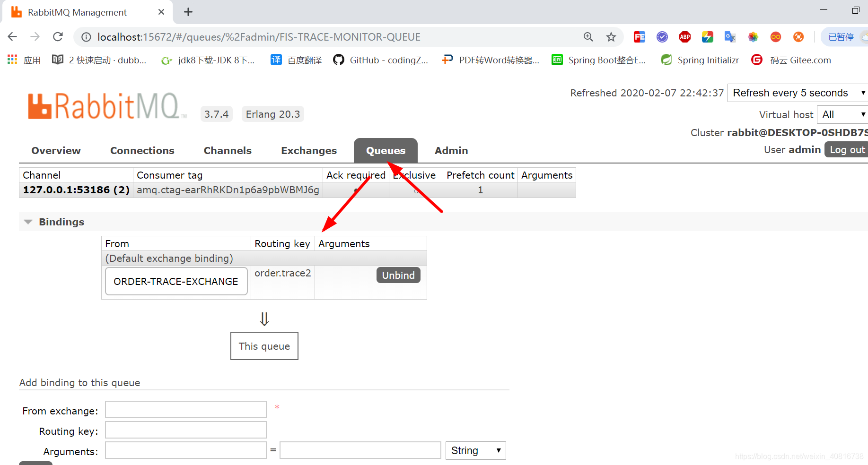Open the Apps grid shortcut in bookmarks

pos(24,60)
